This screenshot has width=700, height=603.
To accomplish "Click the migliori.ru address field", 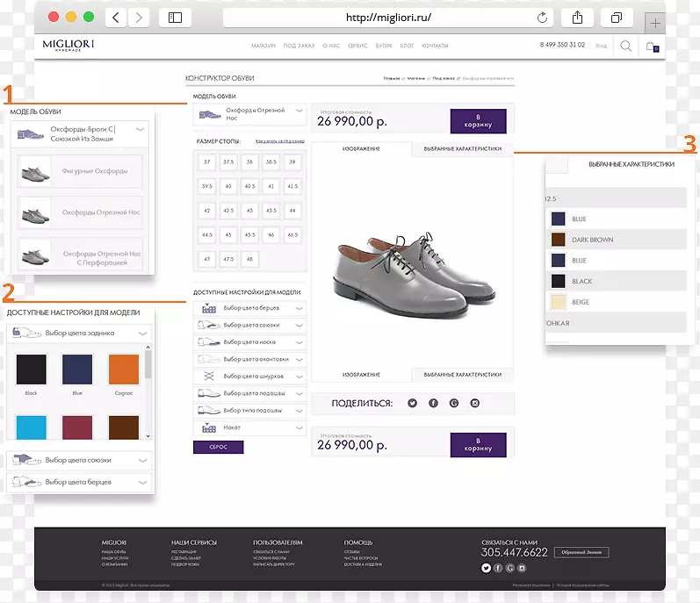I will click(388, 18).
